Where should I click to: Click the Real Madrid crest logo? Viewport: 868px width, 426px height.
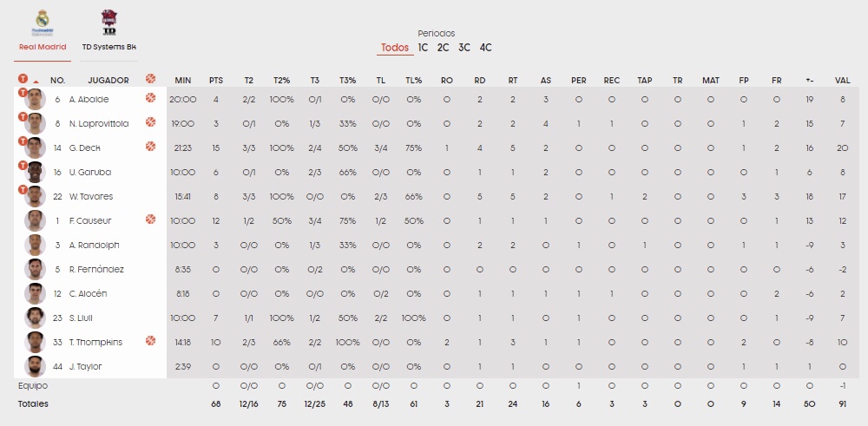pyautogui.click(x=43, y=23)
